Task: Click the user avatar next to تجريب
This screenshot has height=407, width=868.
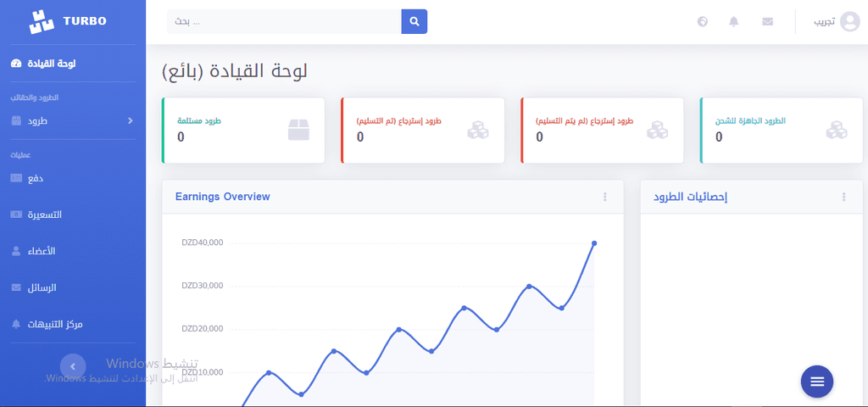Action: 849,21
